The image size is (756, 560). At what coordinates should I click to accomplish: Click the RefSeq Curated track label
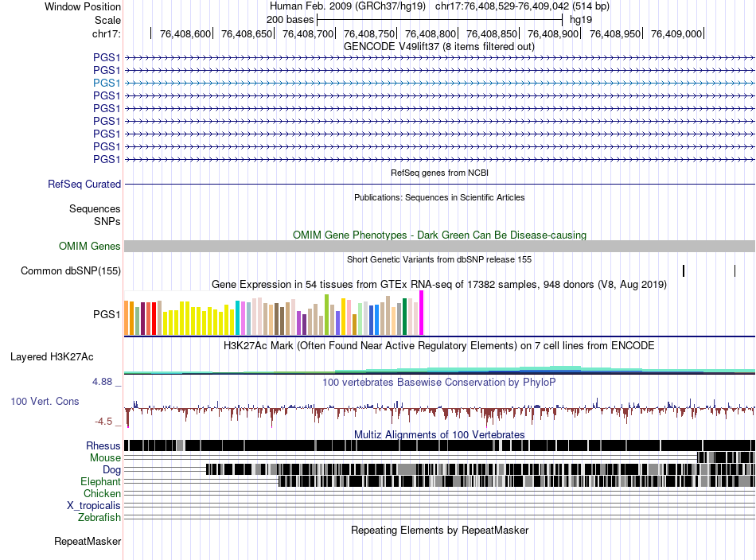pos(84,184)
